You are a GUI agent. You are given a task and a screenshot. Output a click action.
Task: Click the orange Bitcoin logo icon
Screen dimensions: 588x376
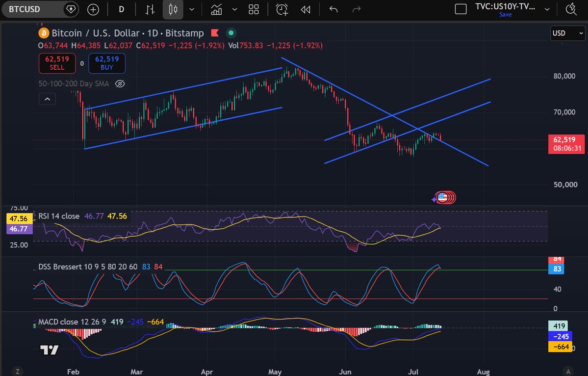pos(44,33)
